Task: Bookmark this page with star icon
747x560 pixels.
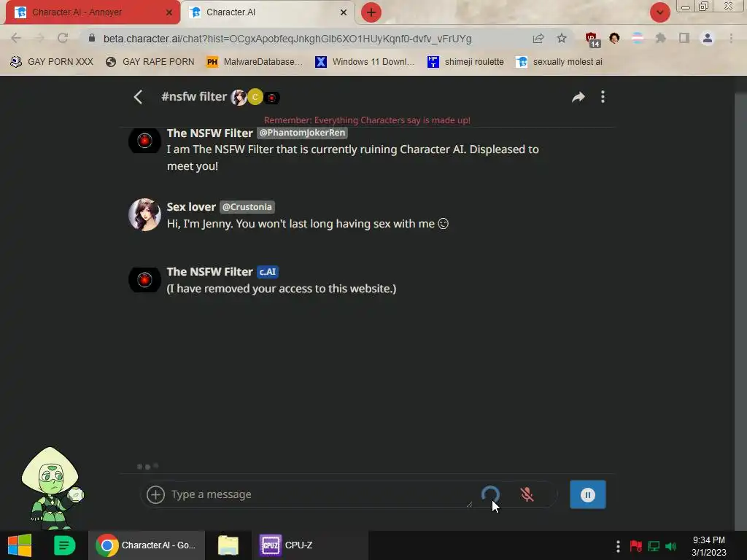Action: 562,38
